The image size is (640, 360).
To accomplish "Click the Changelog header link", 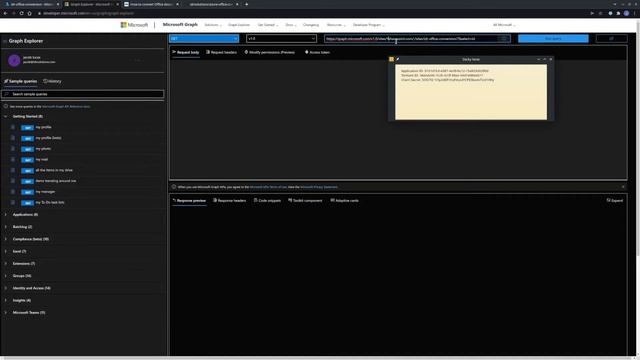I will pyautogui.click(x=311, y=25).
